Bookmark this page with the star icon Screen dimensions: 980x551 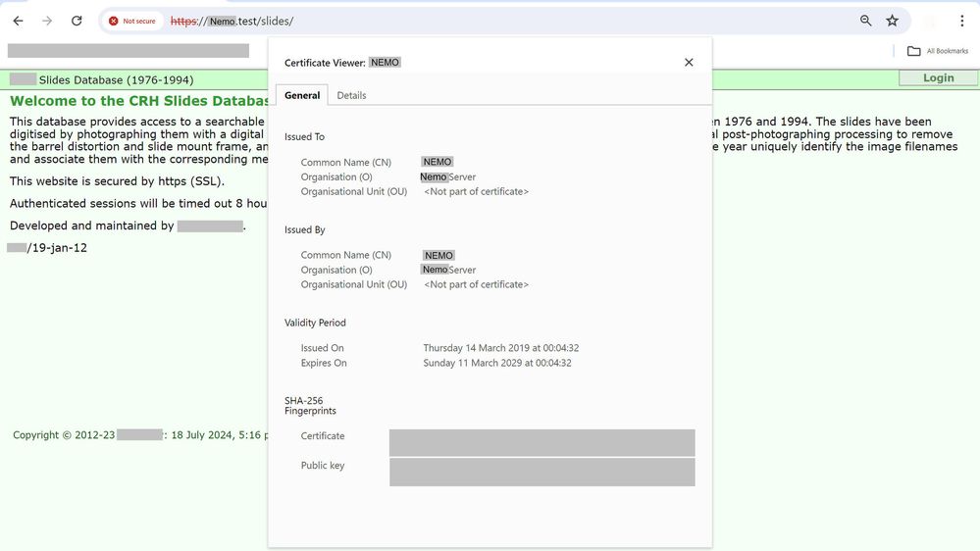(893, 21)
